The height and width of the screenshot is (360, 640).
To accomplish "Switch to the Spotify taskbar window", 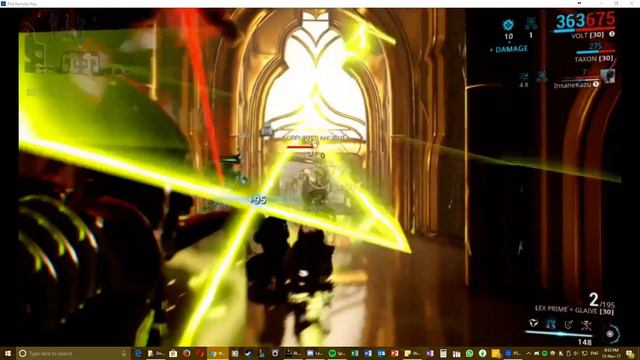I will coord(337,353).
